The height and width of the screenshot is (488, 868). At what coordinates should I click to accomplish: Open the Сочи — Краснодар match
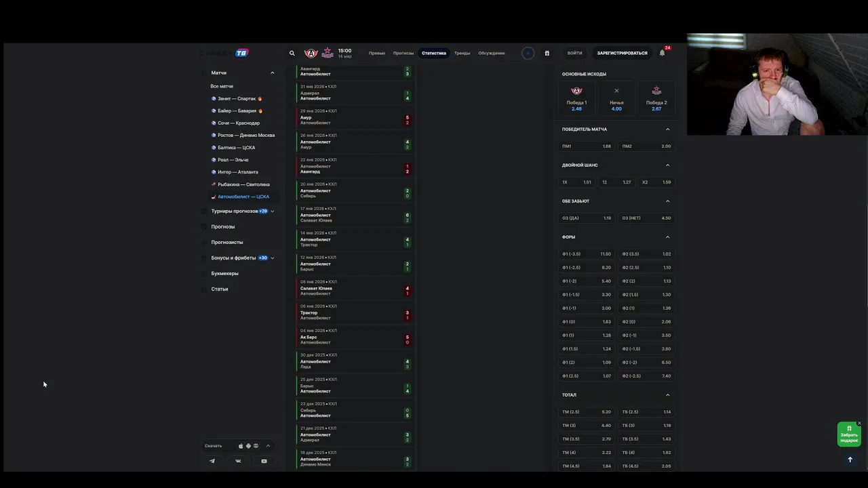click(x=235, y=123)
